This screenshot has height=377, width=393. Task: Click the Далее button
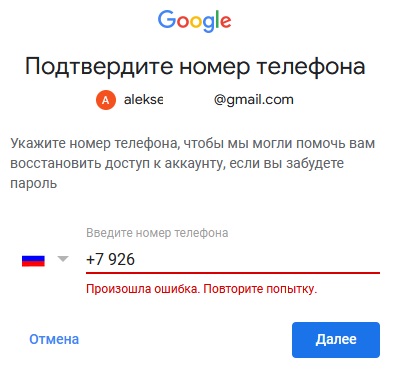336,340
